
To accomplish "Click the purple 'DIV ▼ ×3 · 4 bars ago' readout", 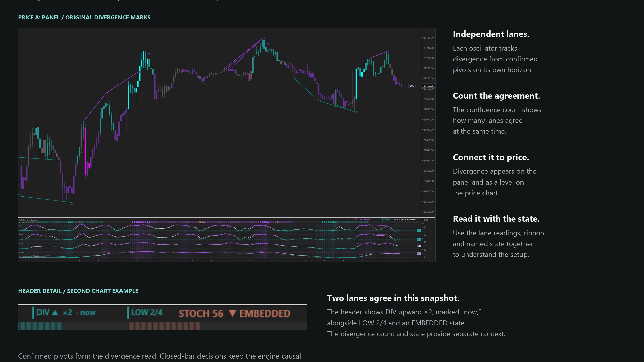I will [x=363, y=219].
